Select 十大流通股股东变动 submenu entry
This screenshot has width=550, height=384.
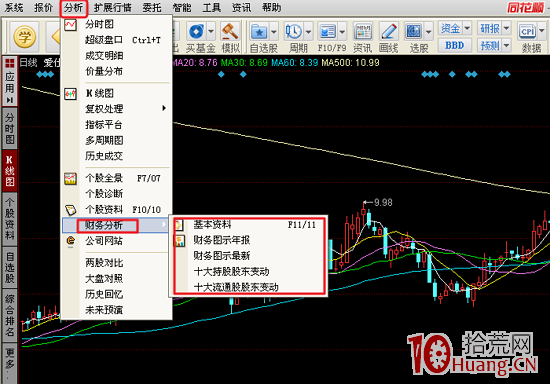coord(249,288)
